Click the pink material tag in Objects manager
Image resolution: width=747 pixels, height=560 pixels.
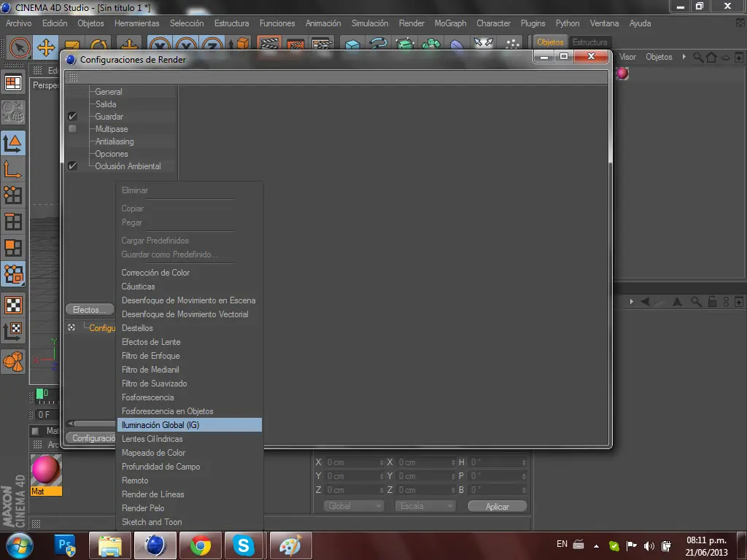coord(622,74)
